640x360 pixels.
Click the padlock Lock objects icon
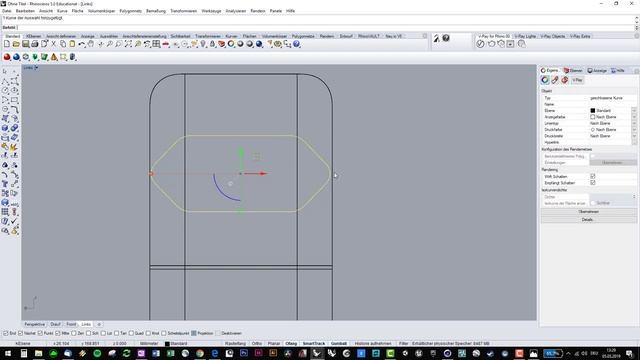tap(212, 44)
